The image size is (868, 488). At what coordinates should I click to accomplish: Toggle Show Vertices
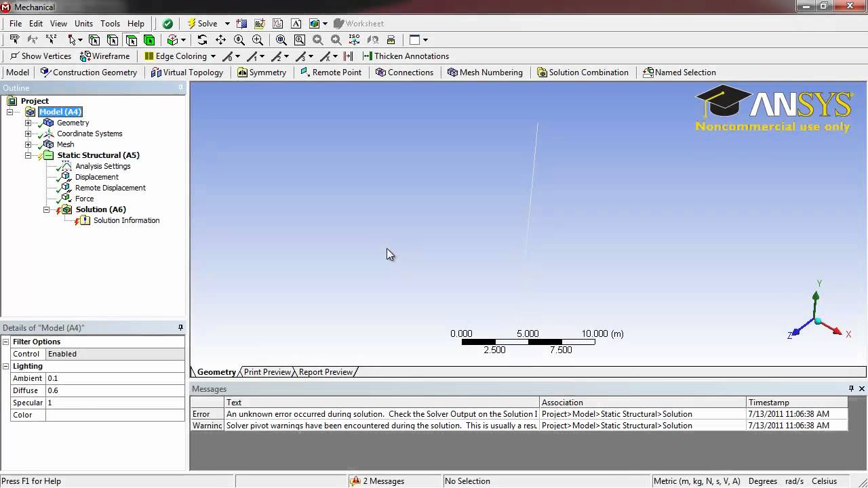[40, 56]
